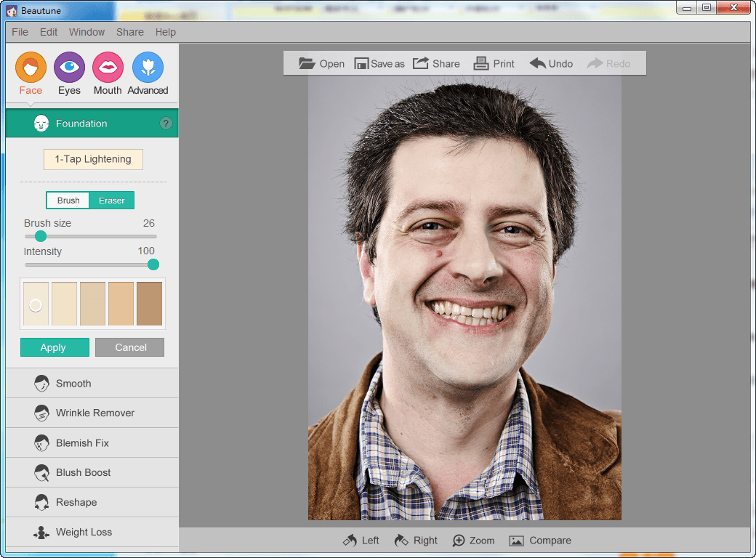Adjust the Brush size slider handle
This screenshot has width=756, height=558.
click(x=41, y=236)
